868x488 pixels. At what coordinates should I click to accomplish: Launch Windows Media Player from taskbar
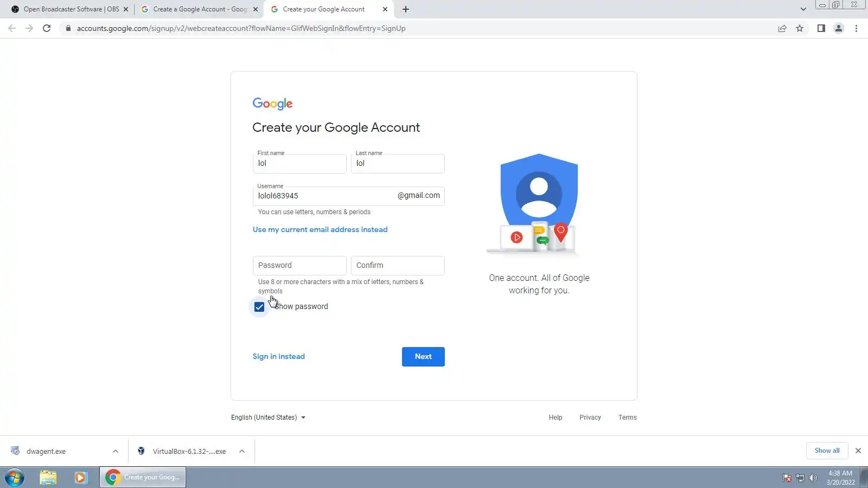[x=81, y=478]
